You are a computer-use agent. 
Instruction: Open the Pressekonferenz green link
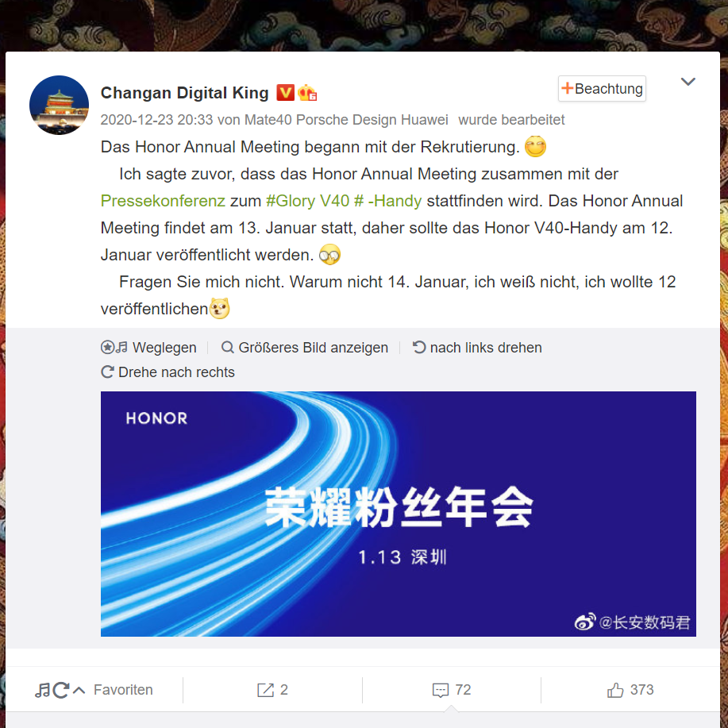click(x=163, y=201)
